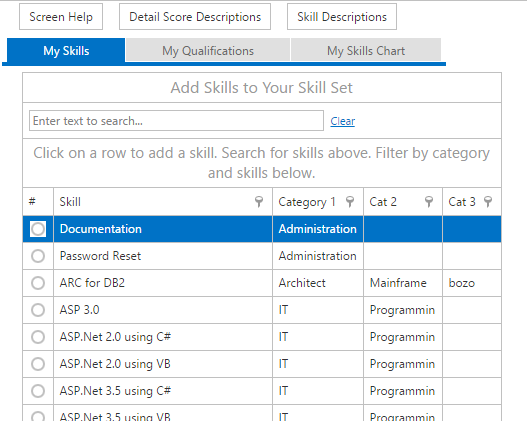Sort by the Skill column header

(70, 202)
